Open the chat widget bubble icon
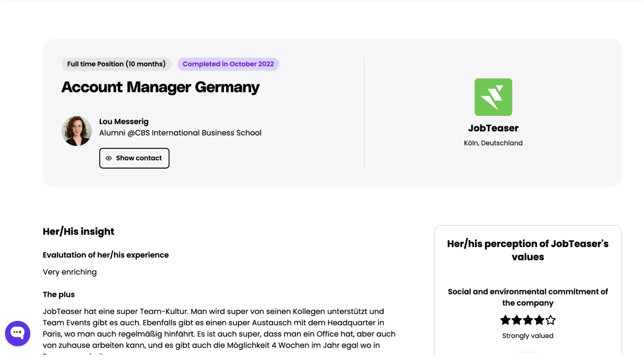The height and width of the screenshot is (363, 644). [17, 333]
